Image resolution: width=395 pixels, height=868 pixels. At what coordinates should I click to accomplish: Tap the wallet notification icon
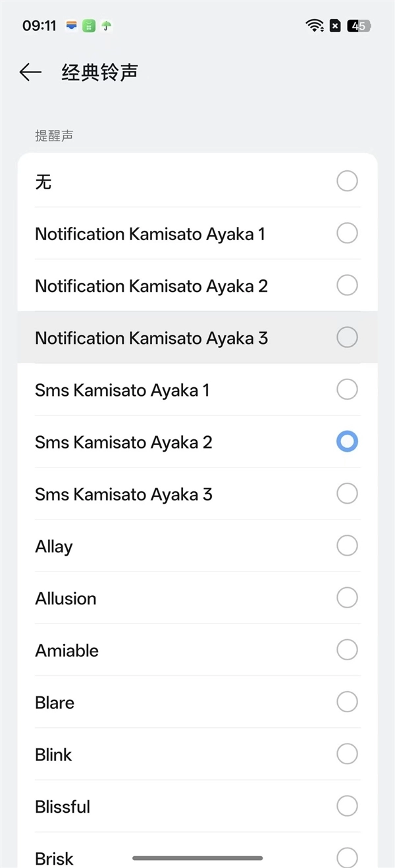[x=72, y=26]
